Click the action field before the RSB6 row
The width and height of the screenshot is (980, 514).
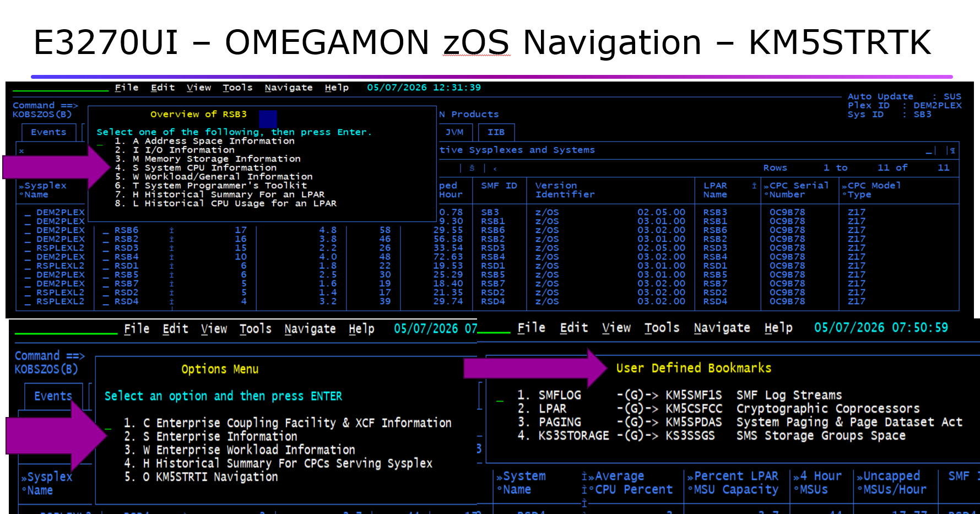(106, 231)
